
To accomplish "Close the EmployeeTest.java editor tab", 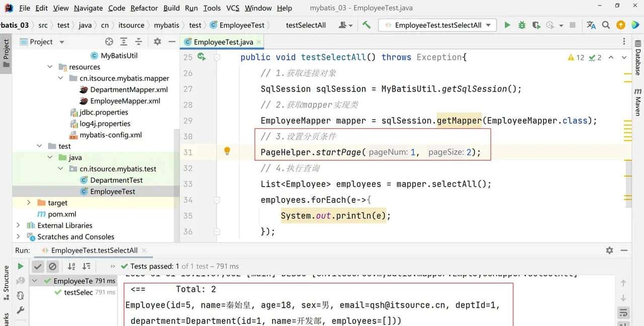I will click(259, 42).
